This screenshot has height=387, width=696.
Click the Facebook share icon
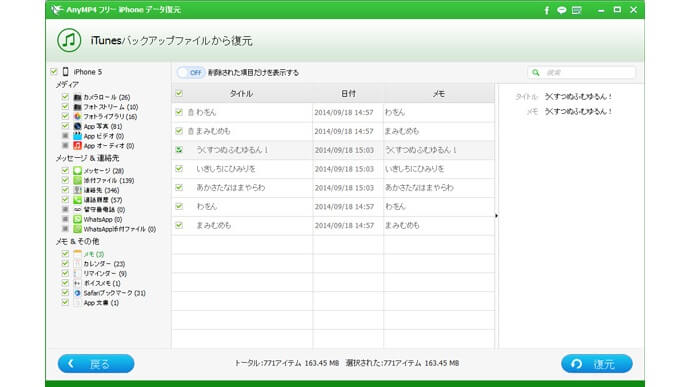[x=546, y=10]
